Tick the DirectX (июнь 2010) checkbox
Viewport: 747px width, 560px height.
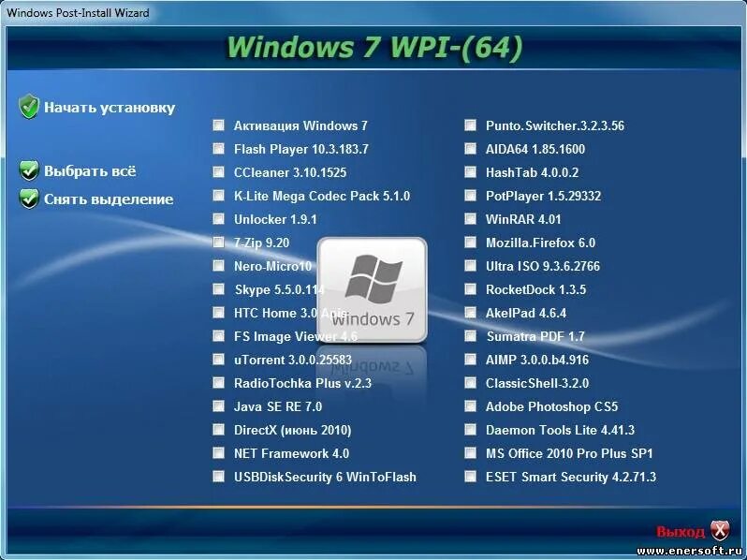[219, 430]
